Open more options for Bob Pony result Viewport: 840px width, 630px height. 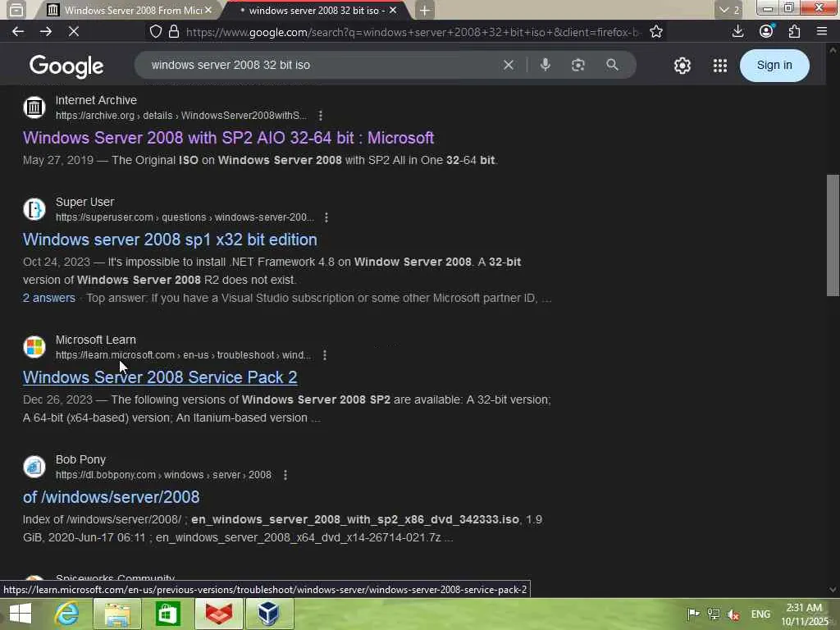click(285, 475)
